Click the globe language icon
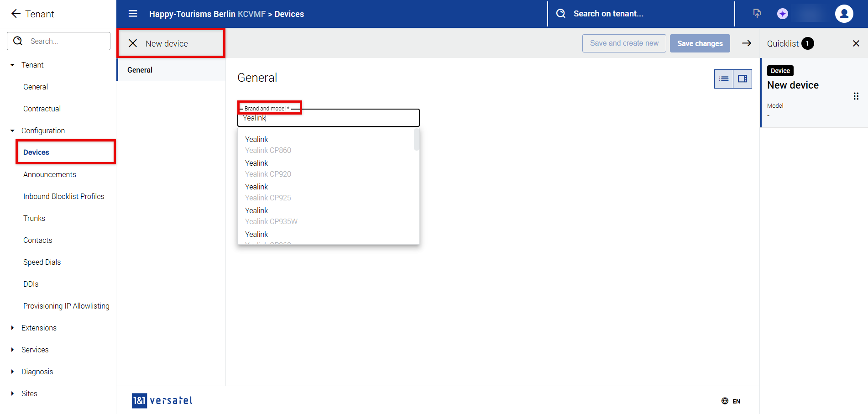The image size is (868, 414). click(725, 401)
